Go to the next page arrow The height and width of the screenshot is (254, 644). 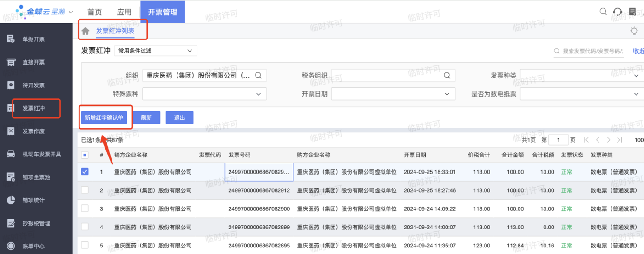609,140
